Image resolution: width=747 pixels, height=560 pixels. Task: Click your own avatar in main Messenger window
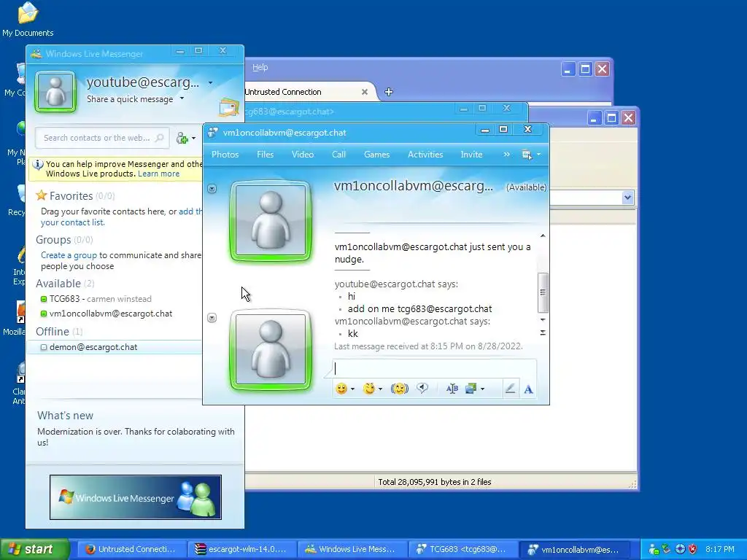(55, 92)
